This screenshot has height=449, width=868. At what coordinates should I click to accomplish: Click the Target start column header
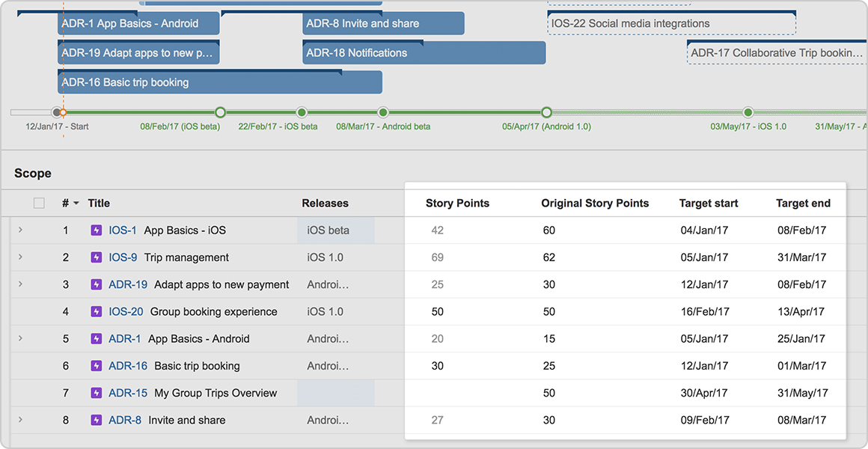tap(709, 204)
